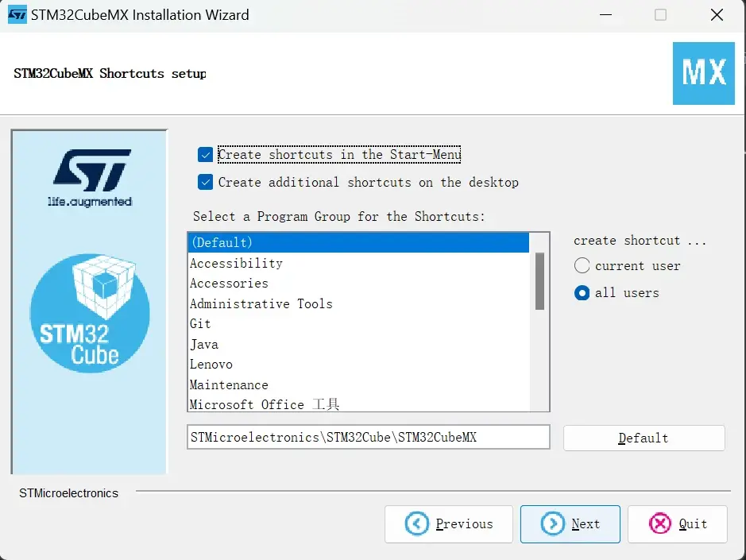The width and height of the screenshot is (746, 560).
Task: Click the STM32 Cube round logo
Action: [x=90, y=313]
